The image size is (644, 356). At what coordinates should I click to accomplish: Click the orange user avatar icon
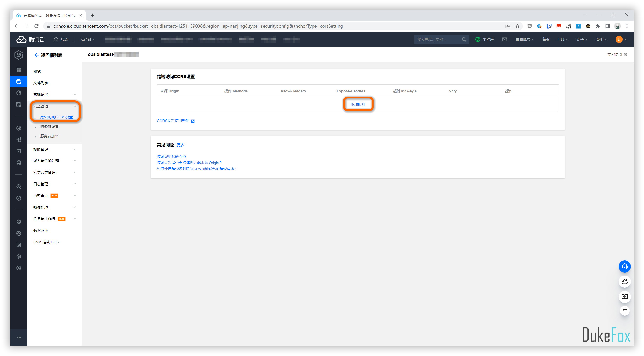(x=619, y=39)
